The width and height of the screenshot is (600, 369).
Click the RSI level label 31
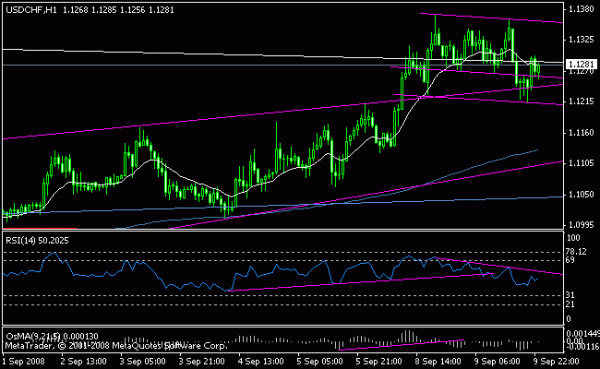click(x=570, y=295)
